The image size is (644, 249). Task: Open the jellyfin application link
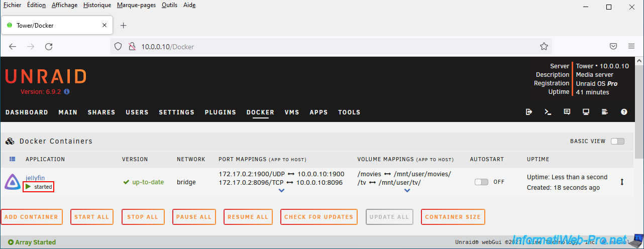pos(35,178)
